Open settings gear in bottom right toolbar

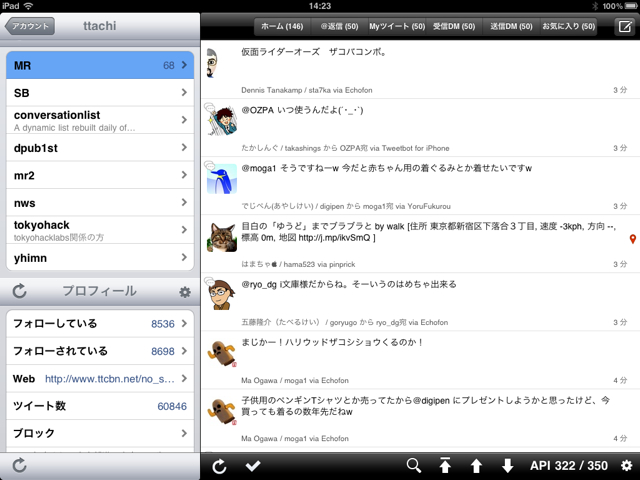coord(626,465)
